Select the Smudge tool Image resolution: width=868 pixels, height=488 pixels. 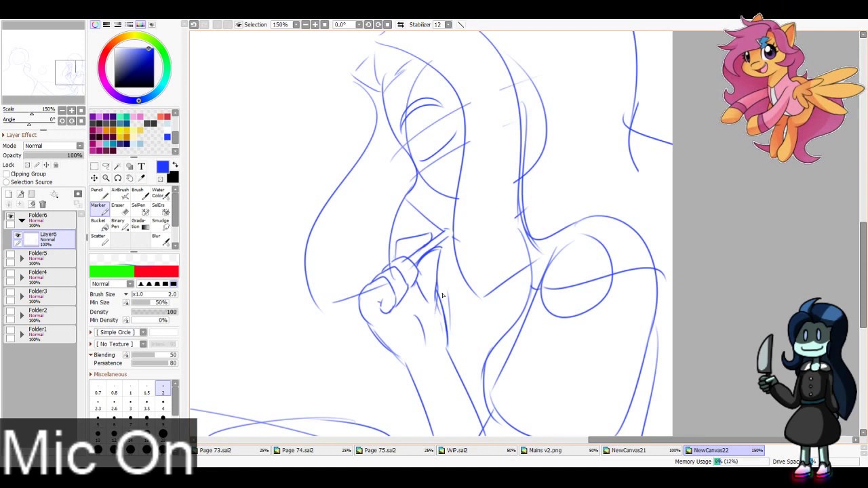coord(161,224)
